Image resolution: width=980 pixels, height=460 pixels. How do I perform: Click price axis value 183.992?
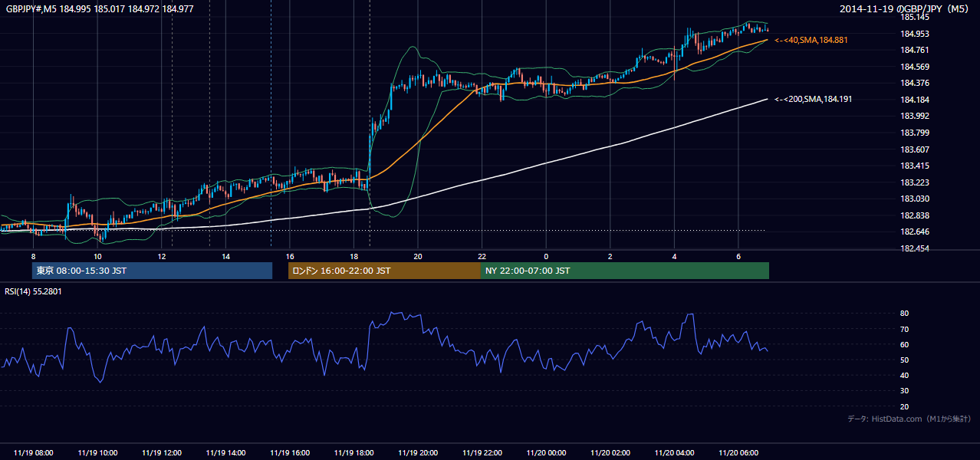coord(915,117)
